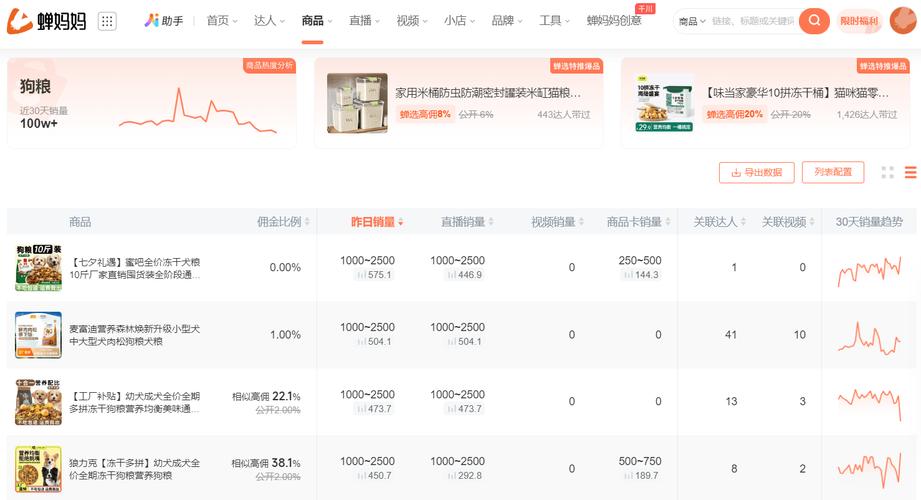
Task: Click the orange search magnifier button
Action: tap(814, 20)
